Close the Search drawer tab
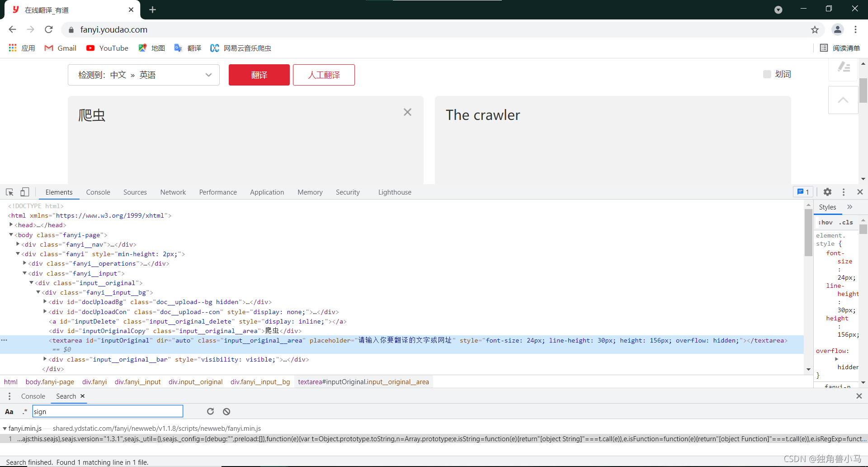868x467 pixels. [82, 396]
